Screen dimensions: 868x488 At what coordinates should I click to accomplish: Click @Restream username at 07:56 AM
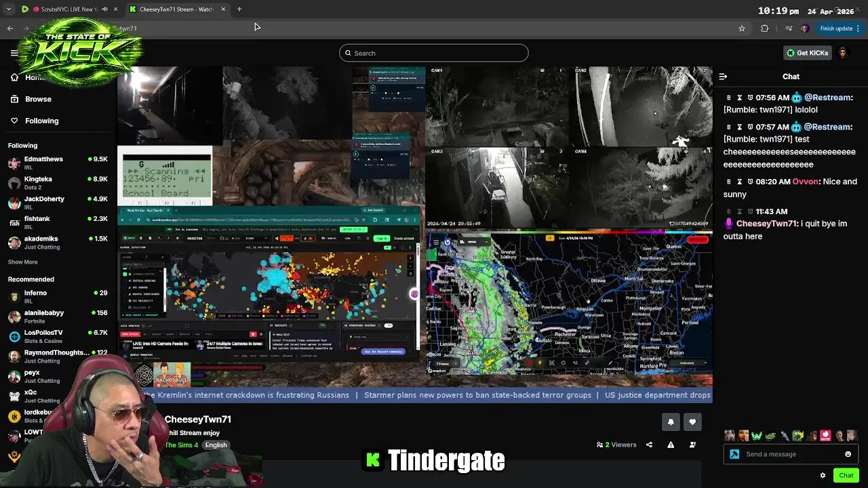[x=828, y=98]
